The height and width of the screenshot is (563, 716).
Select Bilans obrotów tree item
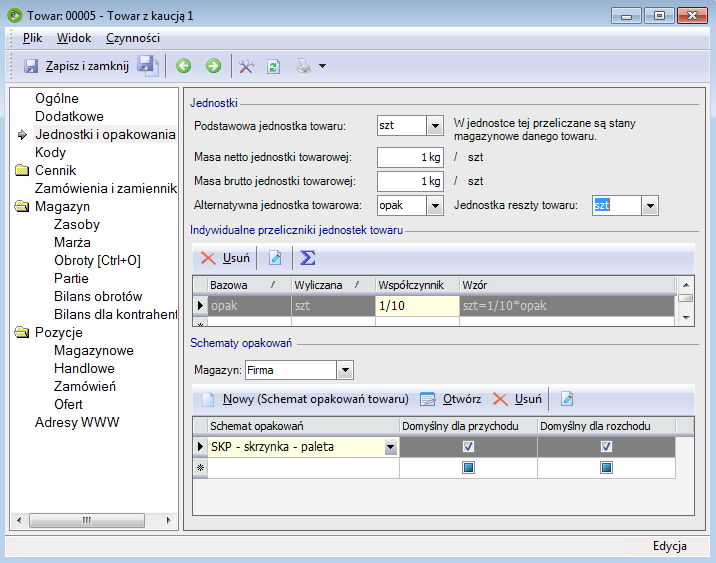coord(98,296)
